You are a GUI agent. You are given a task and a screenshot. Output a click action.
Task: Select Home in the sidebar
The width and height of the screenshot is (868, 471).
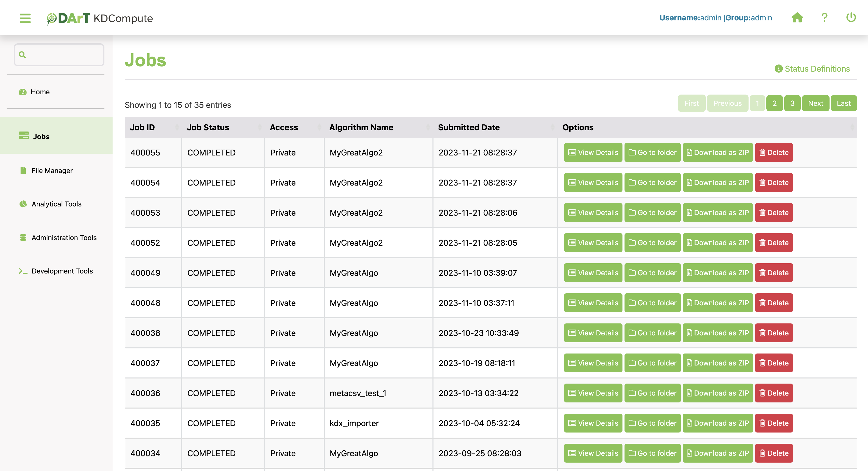click(x=40, y=92)
